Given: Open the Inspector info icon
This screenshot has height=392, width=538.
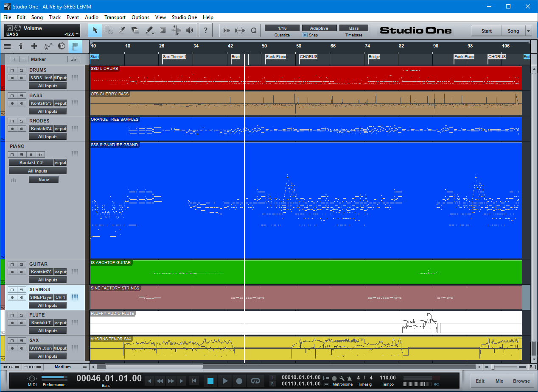Looking at the screenshot, I should tap(21, 46).
